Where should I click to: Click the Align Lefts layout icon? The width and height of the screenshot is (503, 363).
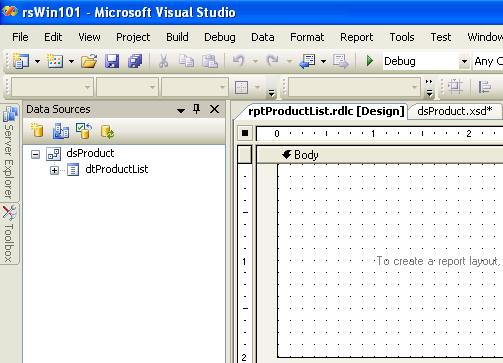pos(484,87)
